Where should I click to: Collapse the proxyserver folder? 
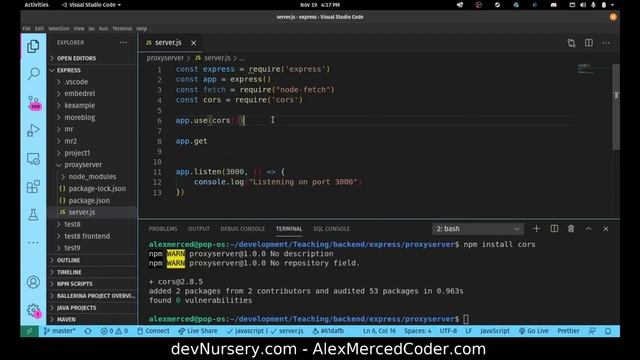pos(83,165)
